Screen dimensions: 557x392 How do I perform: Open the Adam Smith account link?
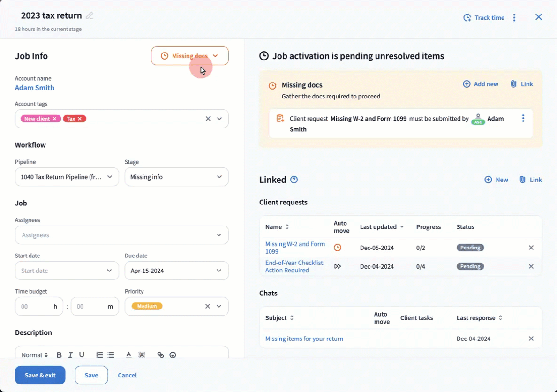(x=35, y=88)
